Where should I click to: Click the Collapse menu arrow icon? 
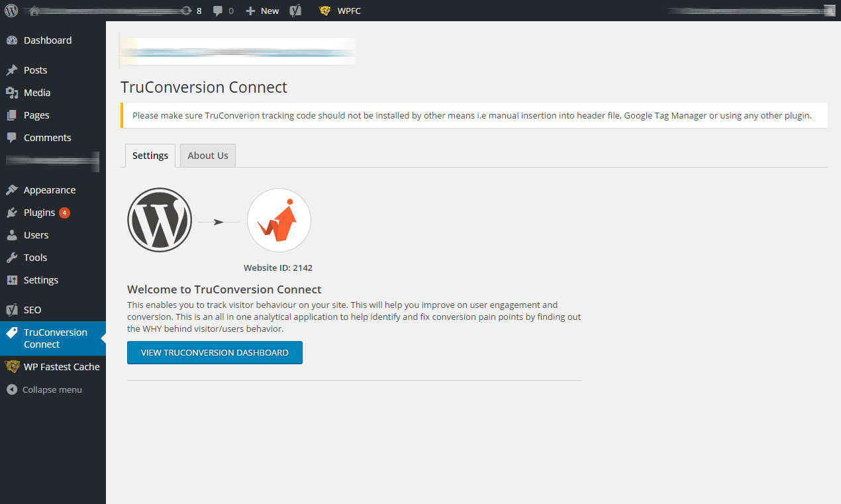[x=12, y=390]
